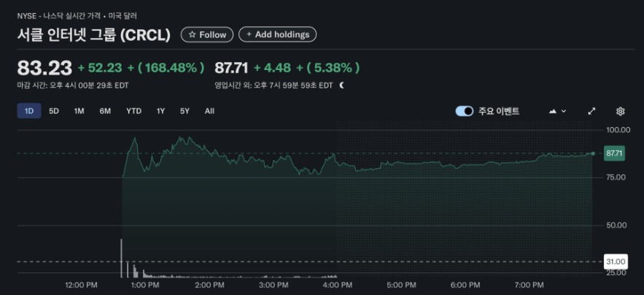Screen dimensions: 644x295
Task: Click the 2:00 PM axis label
Action: [x=211, y=285]
